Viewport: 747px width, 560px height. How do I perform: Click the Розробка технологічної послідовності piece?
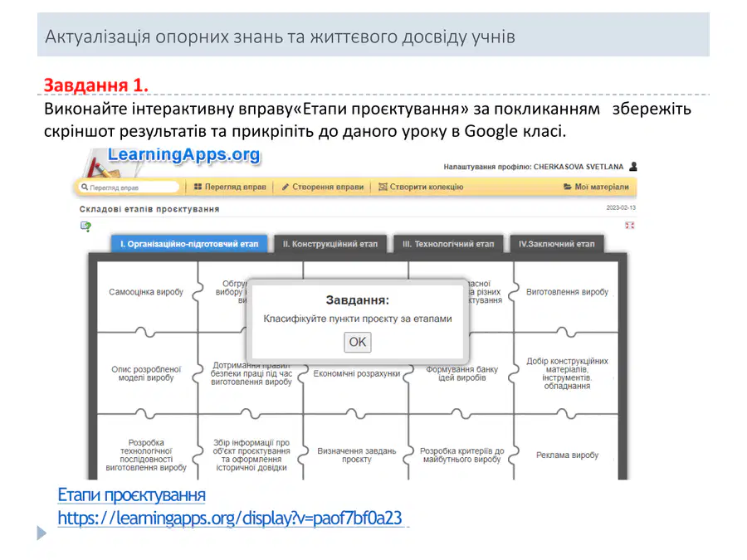coord(146,455)
